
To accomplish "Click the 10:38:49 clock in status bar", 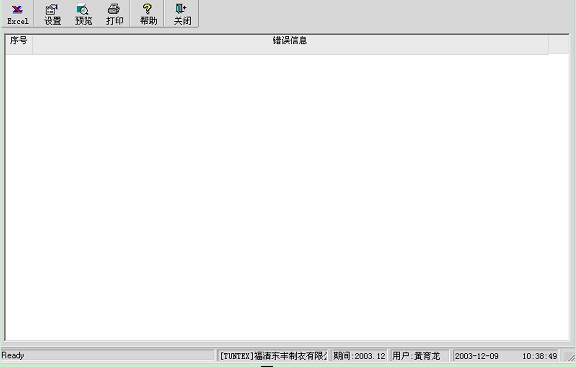I will point(540,356).
